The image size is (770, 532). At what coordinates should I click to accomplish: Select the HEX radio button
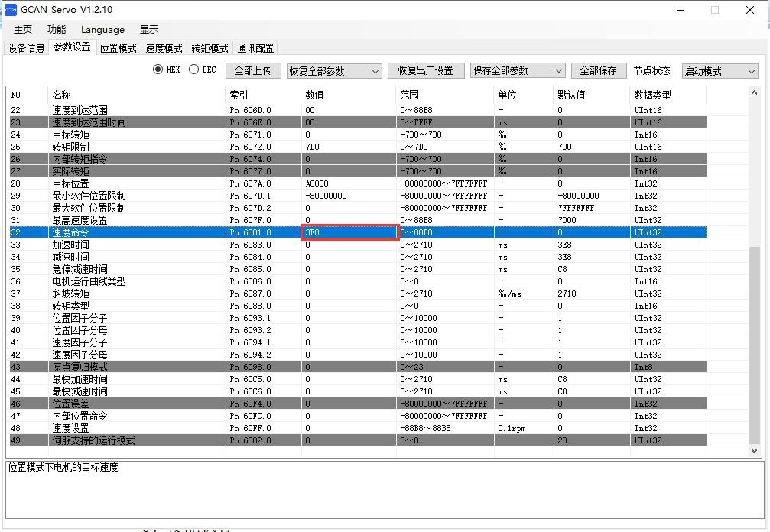tap(158, 70)
